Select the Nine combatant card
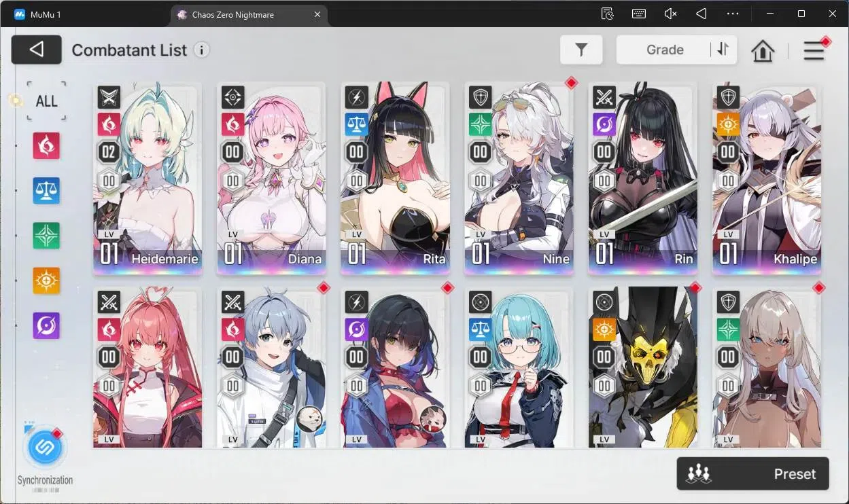This screenshot has width=849, height=504. point(519,179)
